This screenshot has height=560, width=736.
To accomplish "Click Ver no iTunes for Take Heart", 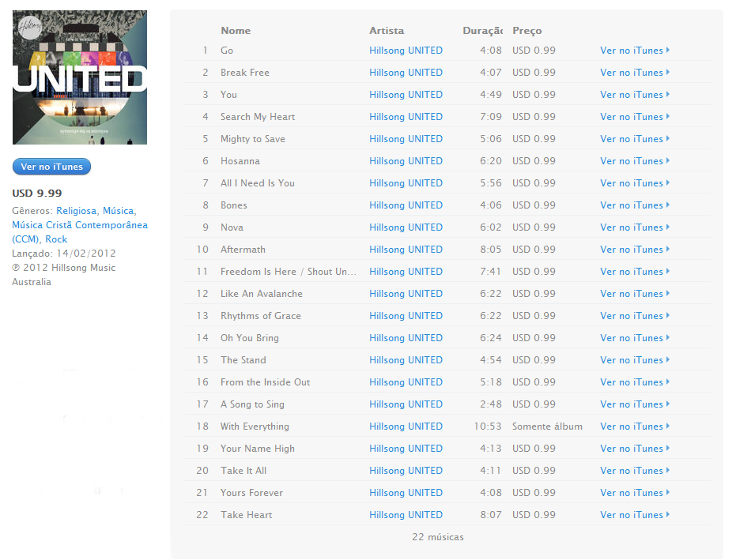I will tap(635, 514).
